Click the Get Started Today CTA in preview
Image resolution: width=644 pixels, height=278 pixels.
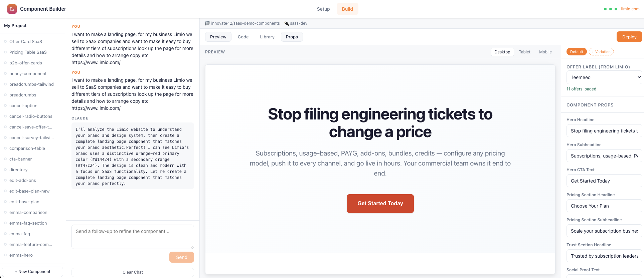pos(380,203)
